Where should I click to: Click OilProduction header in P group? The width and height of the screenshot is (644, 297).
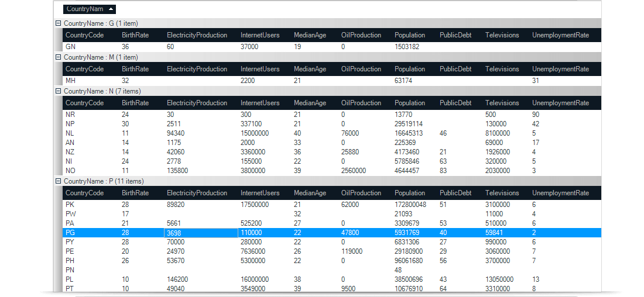coord(361,193)
